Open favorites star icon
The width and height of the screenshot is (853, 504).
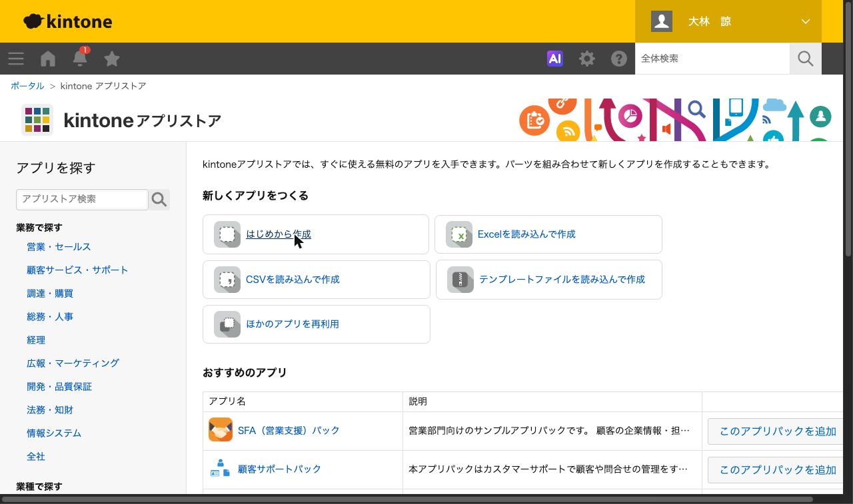click(112, 59)
